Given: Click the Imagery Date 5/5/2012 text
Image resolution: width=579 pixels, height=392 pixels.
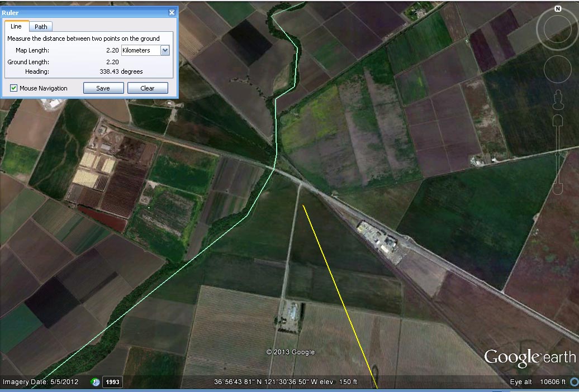Looking at the screenshot, I should [x=41, y=381].
